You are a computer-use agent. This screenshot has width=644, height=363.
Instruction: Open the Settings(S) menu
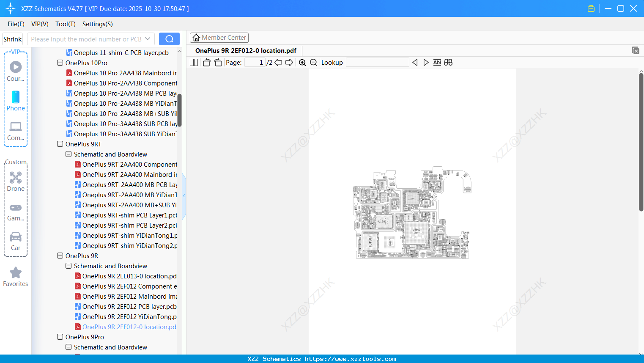pyautogui.click(x=97, y=24)
